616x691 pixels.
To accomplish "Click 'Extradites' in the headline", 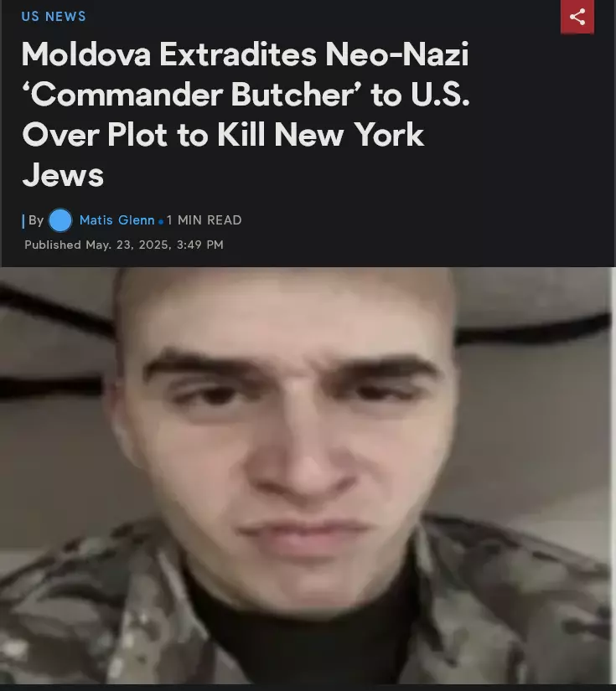I will [238, 54].
